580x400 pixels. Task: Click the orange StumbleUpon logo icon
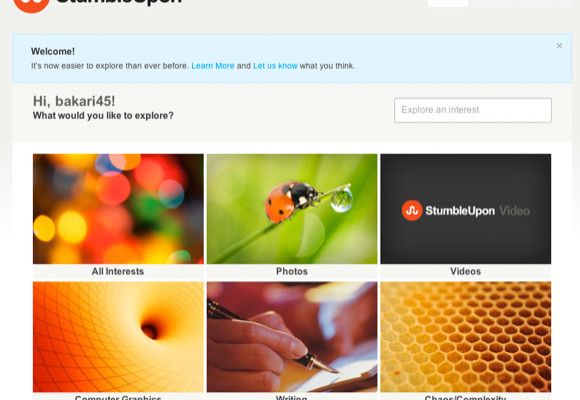pos(31,4)
